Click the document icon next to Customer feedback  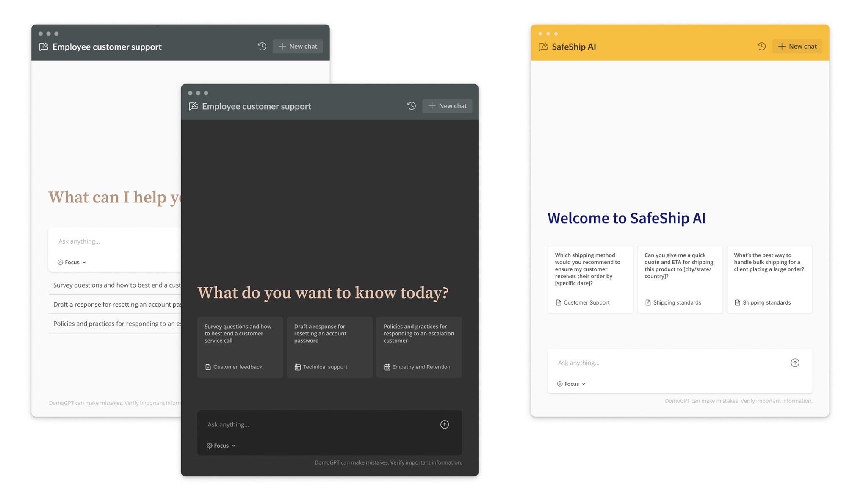[208, 367]
